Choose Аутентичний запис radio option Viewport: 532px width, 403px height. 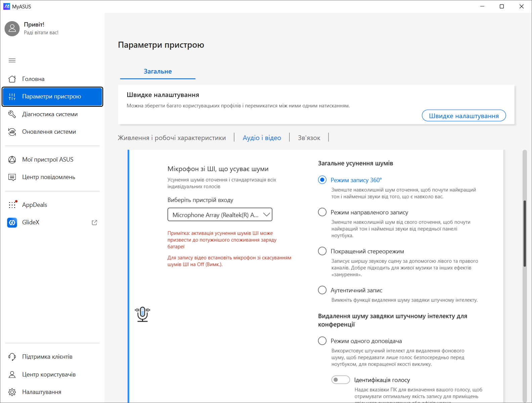coord(322,290)
